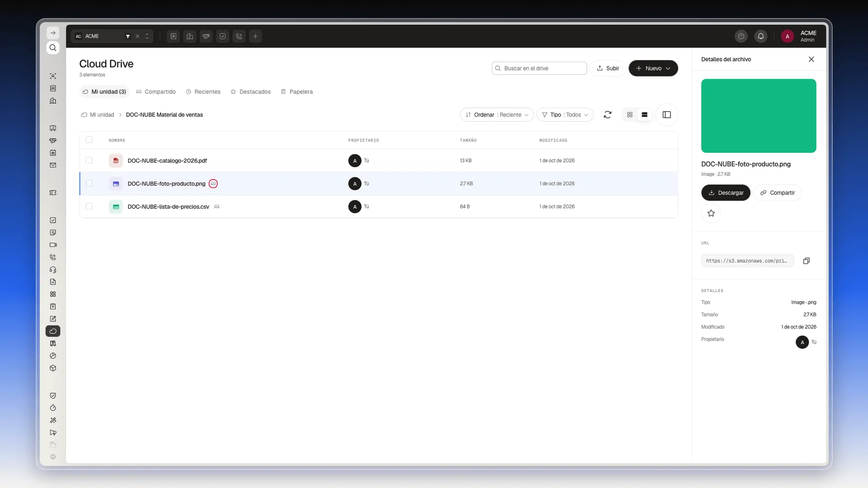Screen dimensions: 868x488
Task: Copy the file URL
Action: coord(807,261)
